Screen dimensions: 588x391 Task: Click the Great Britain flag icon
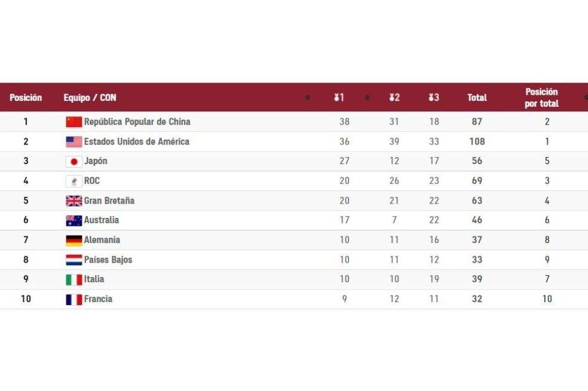coord(74,201)
